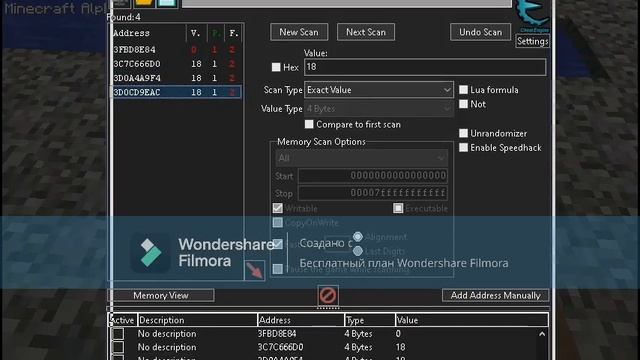
Task: Open the Scan Type dropdown
Action: [x=379, y=90]
